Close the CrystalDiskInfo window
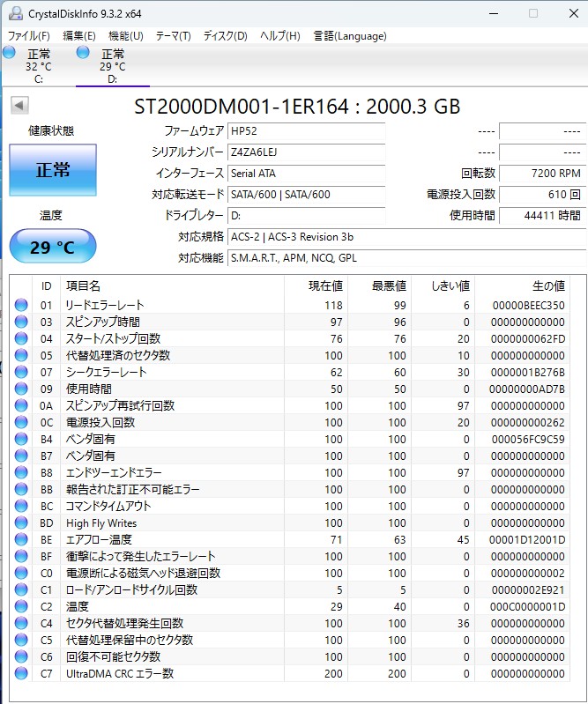The width and height of the screenshot is (588, 704). (574, 13)
